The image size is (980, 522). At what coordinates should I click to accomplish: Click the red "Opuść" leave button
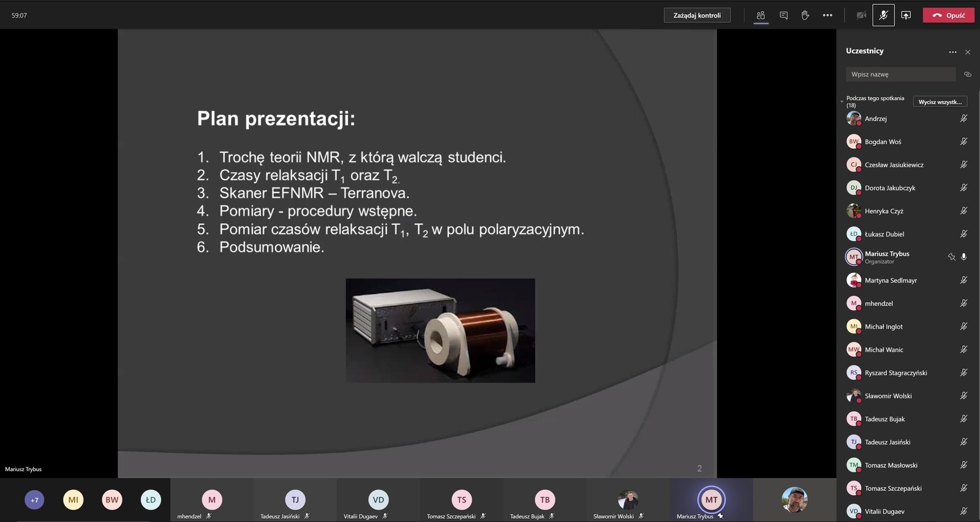click(948, 15)
